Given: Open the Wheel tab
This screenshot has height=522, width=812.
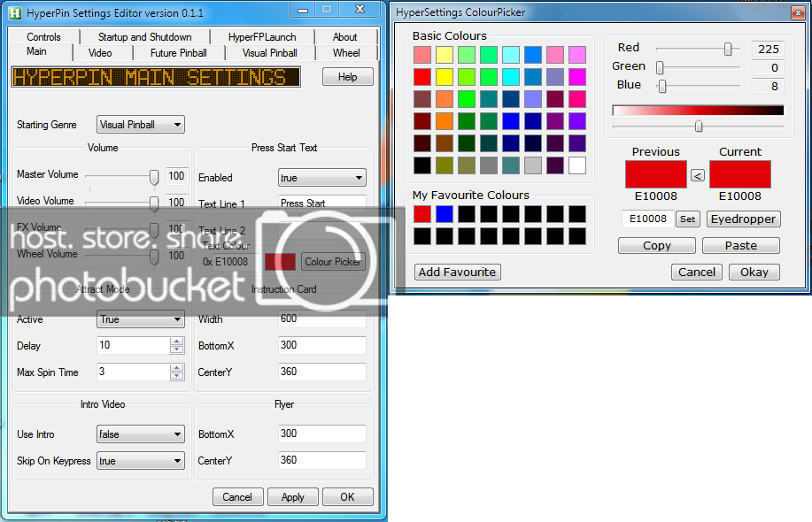Looking at the screenshot, I should [346, 53].
